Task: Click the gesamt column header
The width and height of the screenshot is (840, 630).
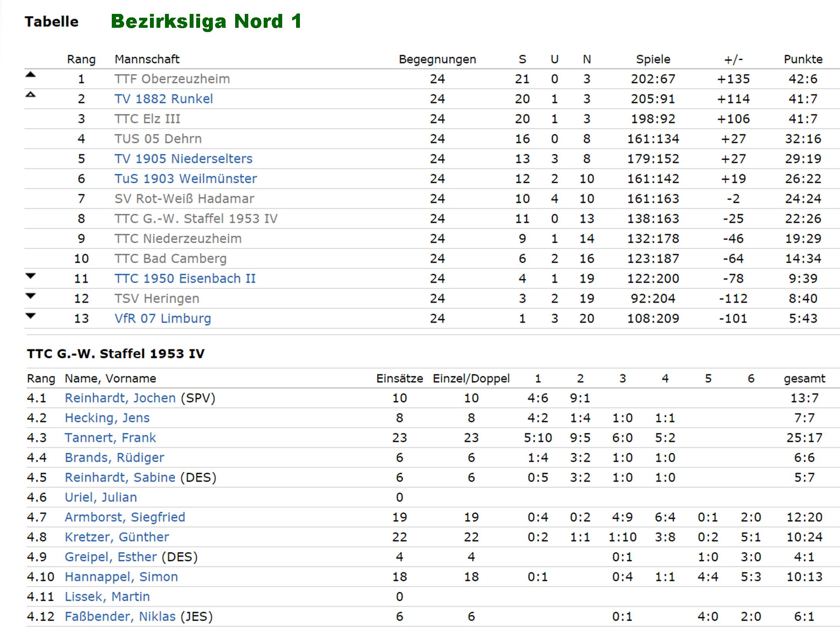Action: (x=804, y=379)
